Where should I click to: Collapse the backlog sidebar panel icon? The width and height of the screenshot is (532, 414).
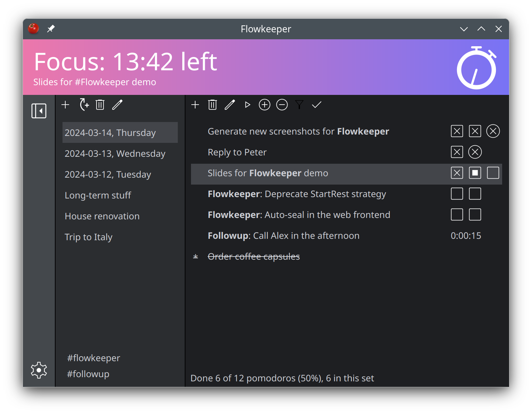[39, 111]
